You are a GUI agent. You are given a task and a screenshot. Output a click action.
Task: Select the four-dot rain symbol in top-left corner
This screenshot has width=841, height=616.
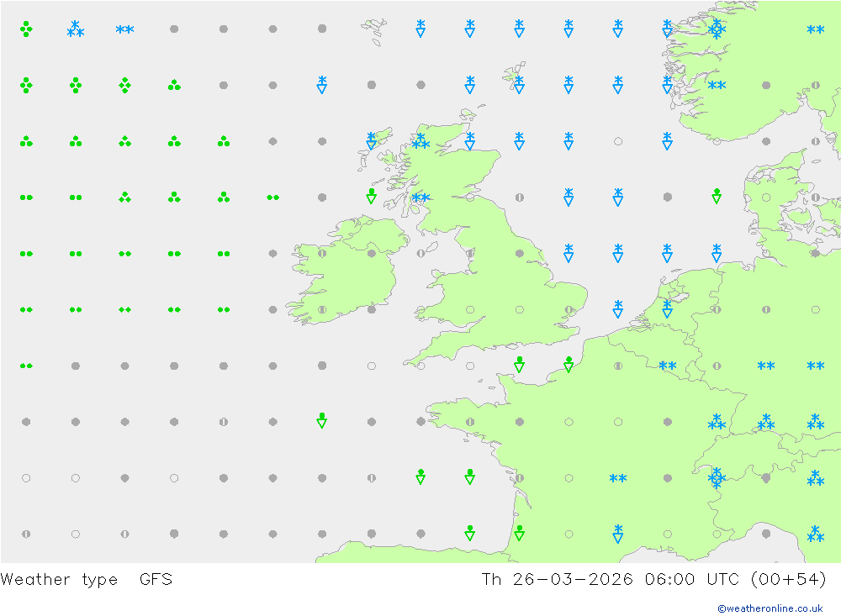(26, 29)
